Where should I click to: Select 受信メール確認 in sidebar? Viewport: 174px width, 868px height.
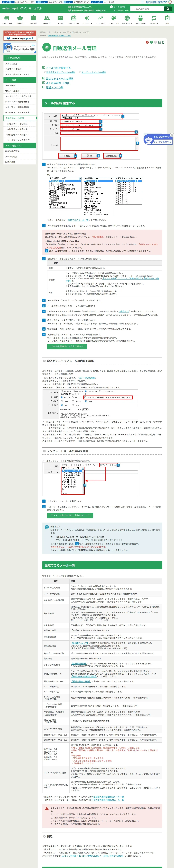[x=20, y=91]
